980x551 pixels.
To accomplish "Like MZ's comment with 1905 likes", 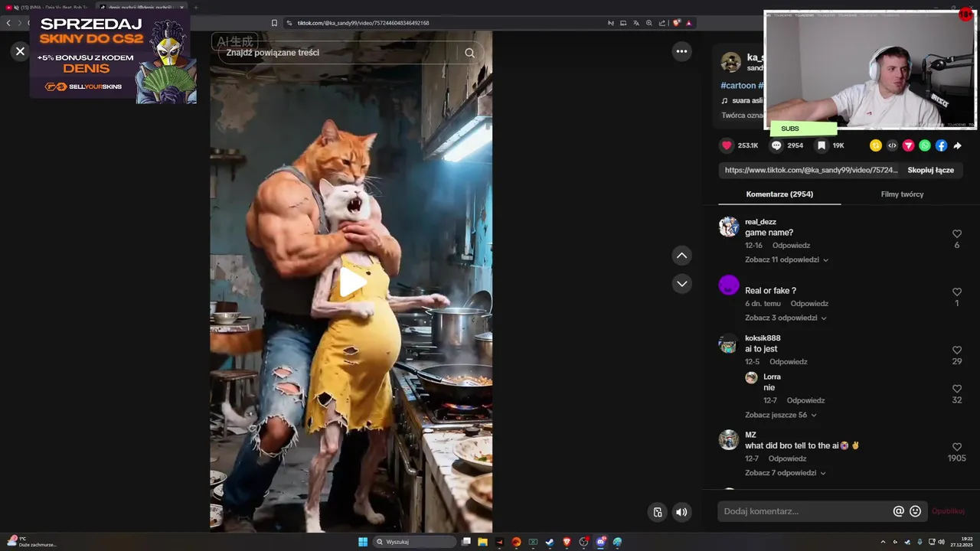I will [x=957, y=447].
